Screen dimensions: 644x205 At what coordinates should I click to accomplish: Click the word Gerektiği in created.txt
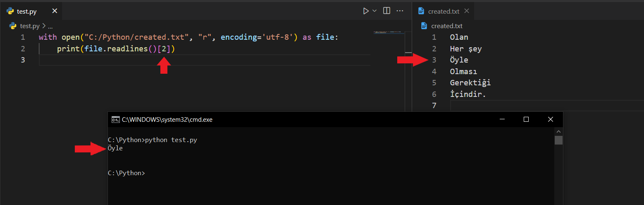[470, 83]
